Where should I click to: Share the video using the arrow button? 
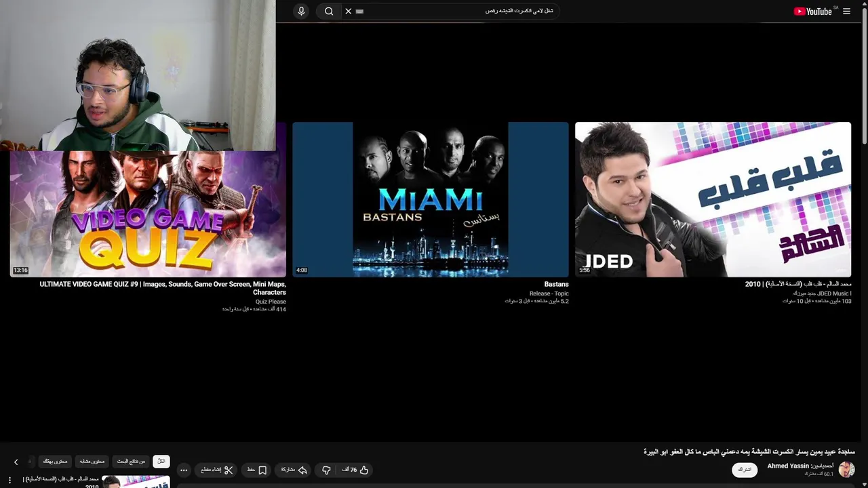click(293, 470)
